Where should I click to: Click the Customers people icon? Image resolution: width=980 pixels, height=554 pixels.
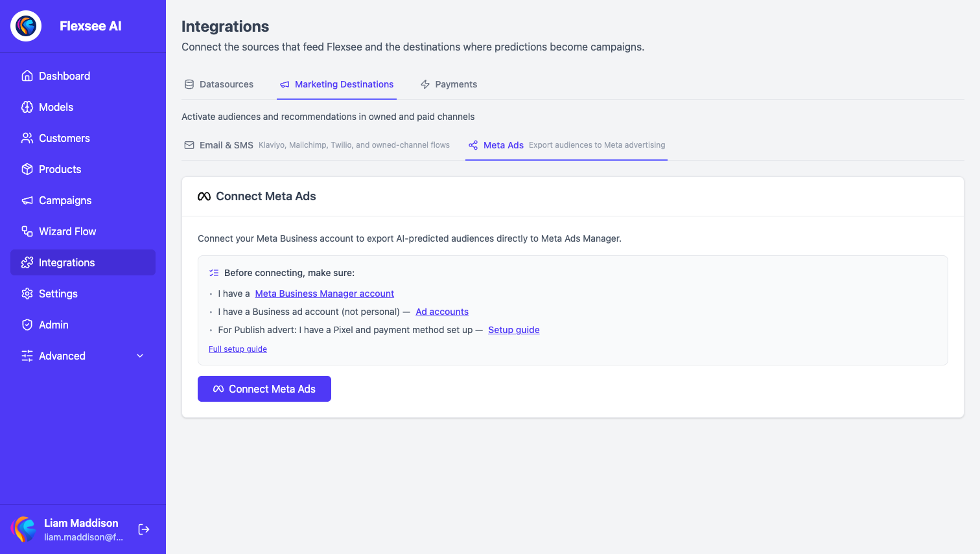pos(27,138)
